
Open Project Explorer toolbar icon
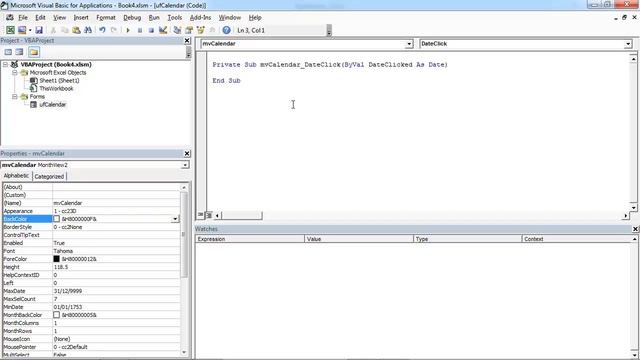(x=177, y=30)
